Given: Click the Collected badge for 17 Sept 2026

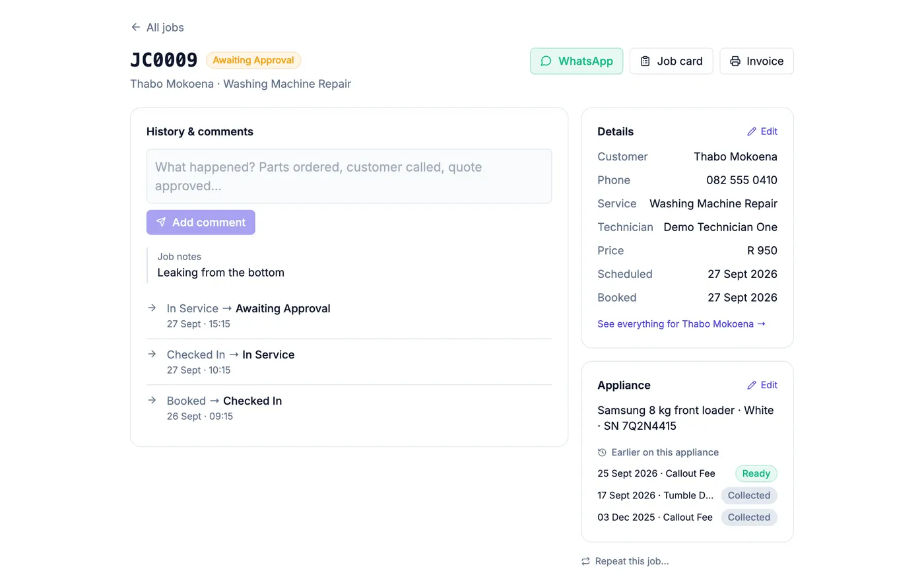Looking at the screenshot, I should pyautogui.click(x=749, y=495).
